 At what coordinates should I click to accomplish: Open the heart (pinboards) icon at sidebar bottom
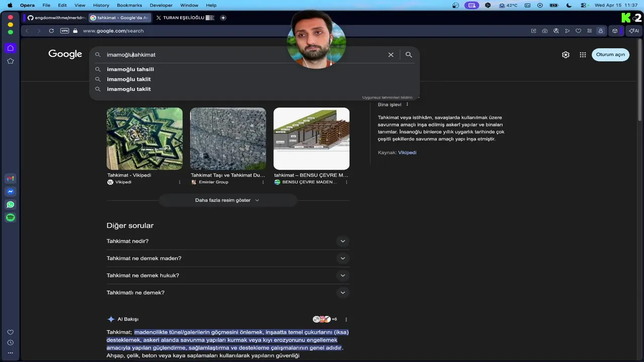pyautogui.click(x=11, y=332)
